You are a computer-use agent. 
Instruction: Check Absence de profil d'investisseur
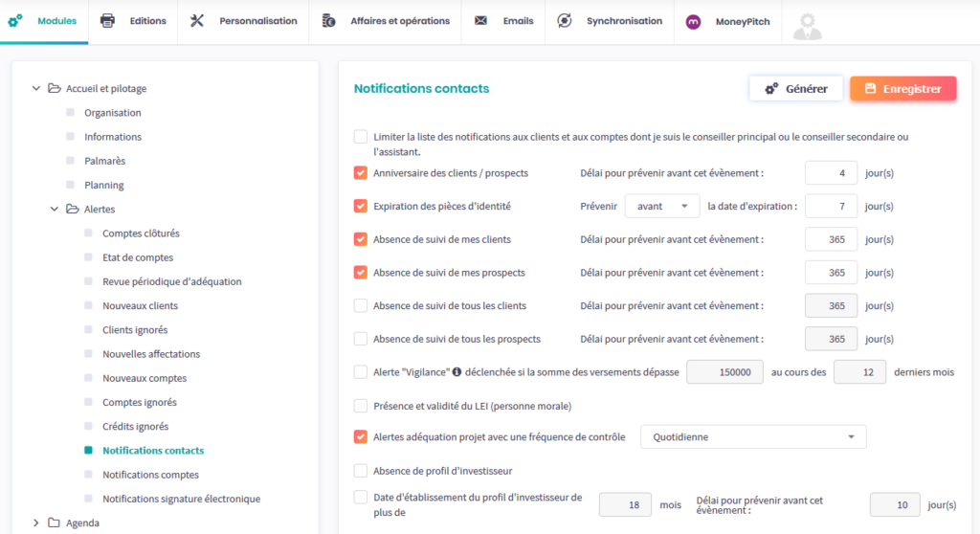click(x=360, y=470)
